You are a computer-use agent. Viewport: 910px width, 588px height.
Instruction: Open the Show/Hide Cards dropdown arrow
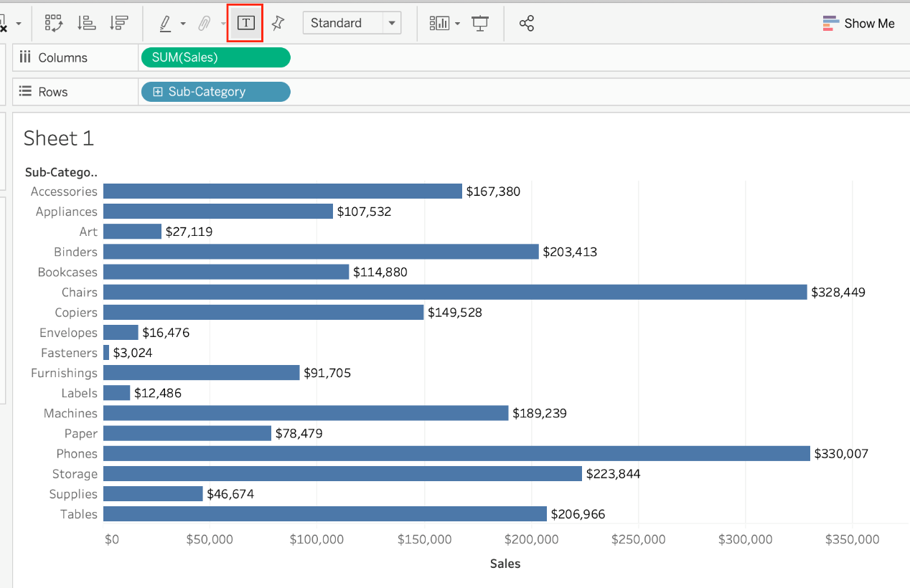coord(457,24)
